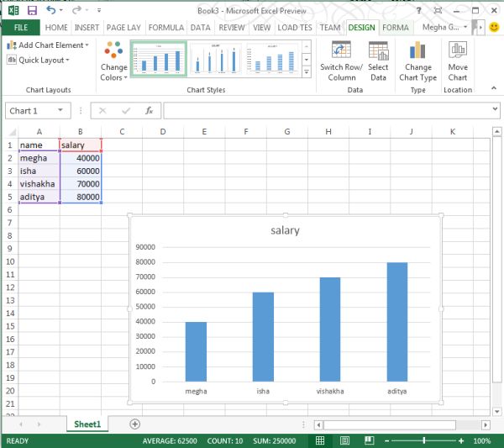Switch to Page Layout view in status bar

click(x=343, y=440)
